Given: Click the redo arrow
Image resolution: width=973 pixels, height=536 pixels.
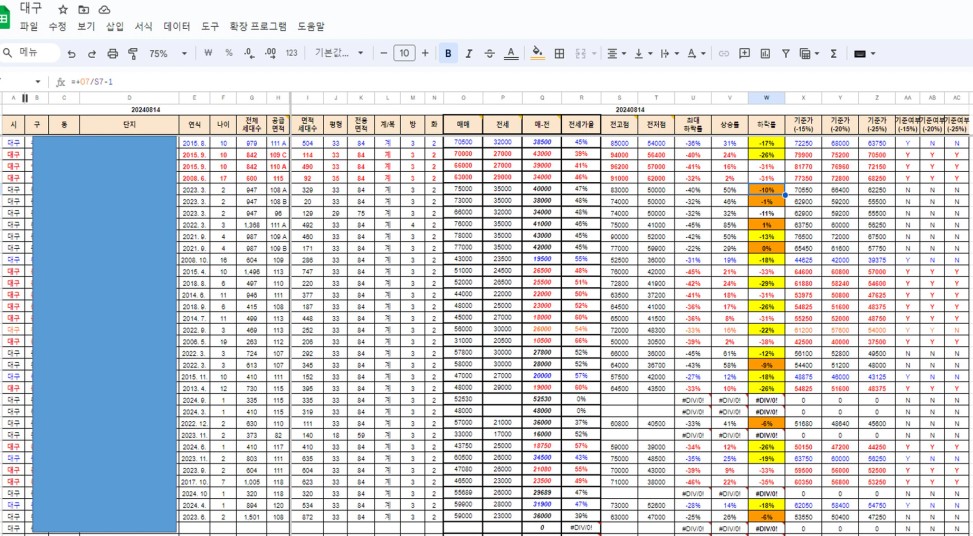Looking at the screenshot, I should pos(92,54).
